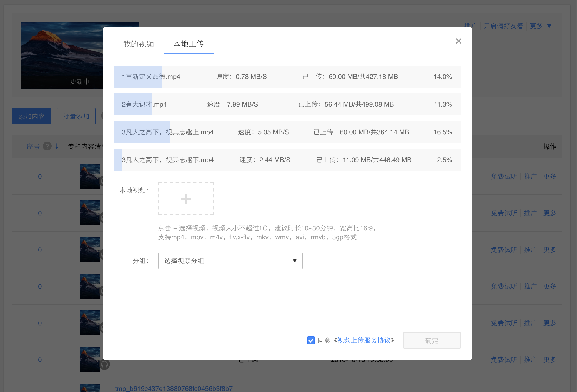Open 更多 in first content row
This screenshot has height=392, width=577.
(550, 177)
